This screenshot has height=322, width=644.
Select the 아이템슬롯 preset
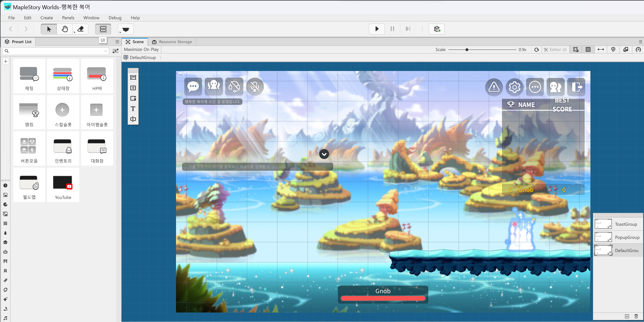tap(97, 113)
